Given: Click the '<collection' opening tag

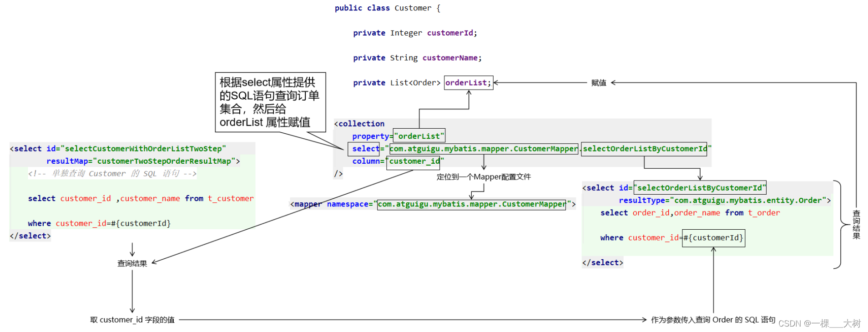Looking at the screenshot, I should pyautogui.click(x=359, y=124).
